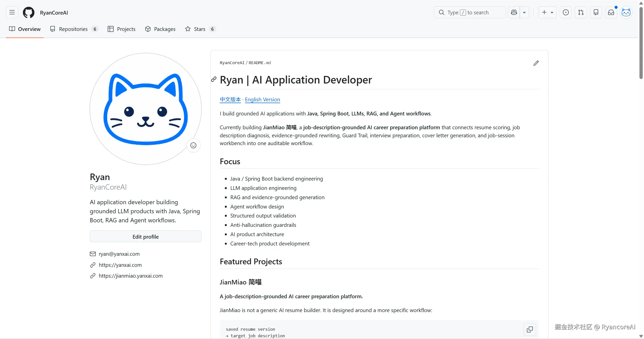Click the heading anchor link icon
Image resolution: width=644 pixels, height=339 pixels.
(x=214, y=79)
